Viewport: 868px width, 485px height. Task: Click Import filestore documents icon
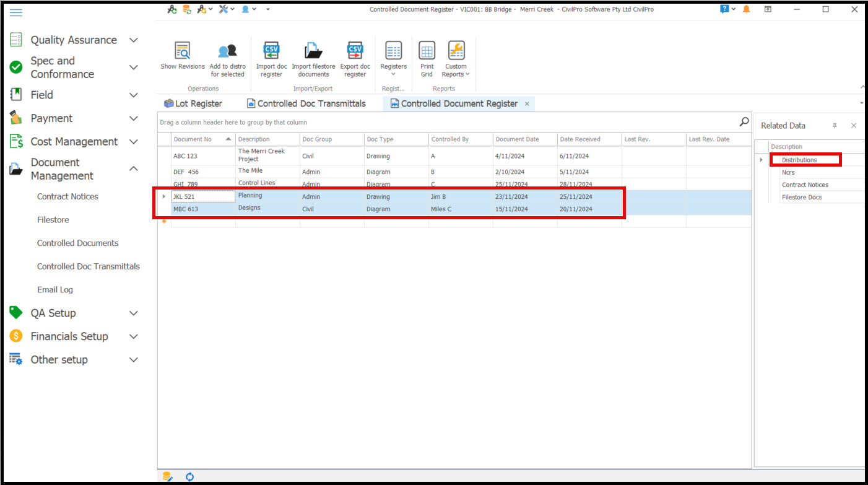pyautogui.click(x=313, y=51)
